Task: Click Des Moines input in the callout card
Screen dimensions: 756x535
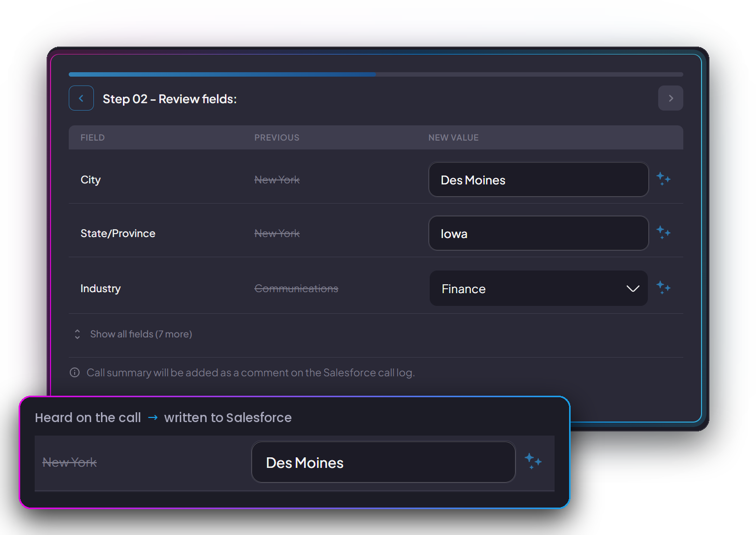Action: pos(383,462)
